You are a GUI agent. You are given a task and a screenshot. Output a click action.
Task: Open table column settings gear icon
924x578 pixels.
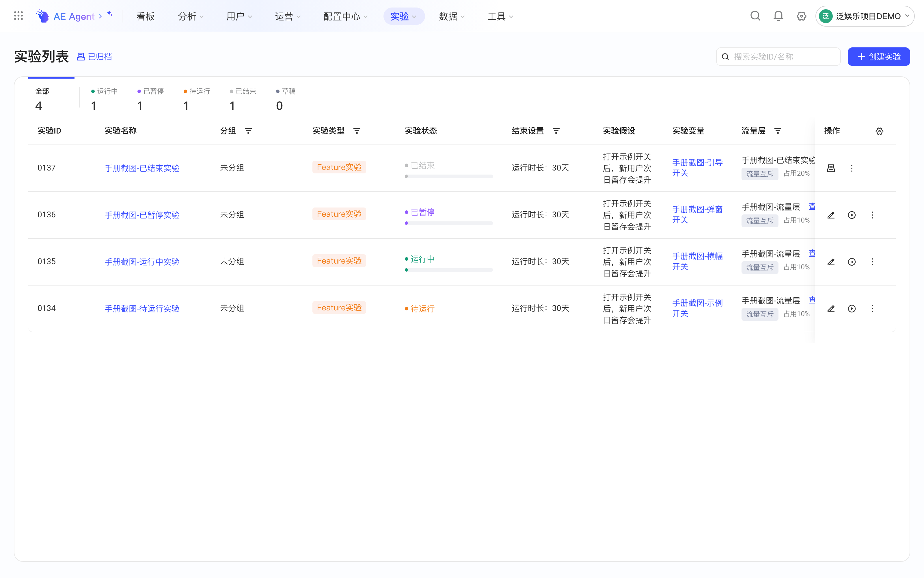(879, 131)
